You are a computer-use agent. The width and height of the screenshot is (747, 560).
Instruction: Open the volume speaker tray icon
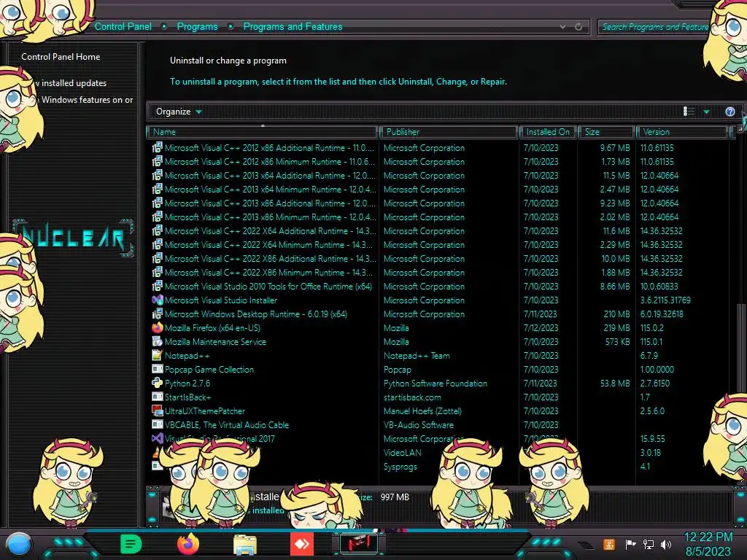point(666,544)
